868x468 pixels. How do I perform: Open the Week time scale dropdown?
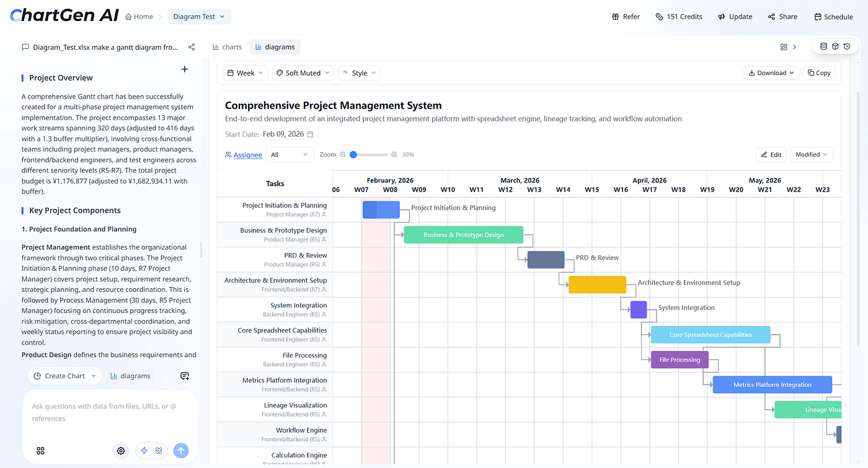point(246,73)
